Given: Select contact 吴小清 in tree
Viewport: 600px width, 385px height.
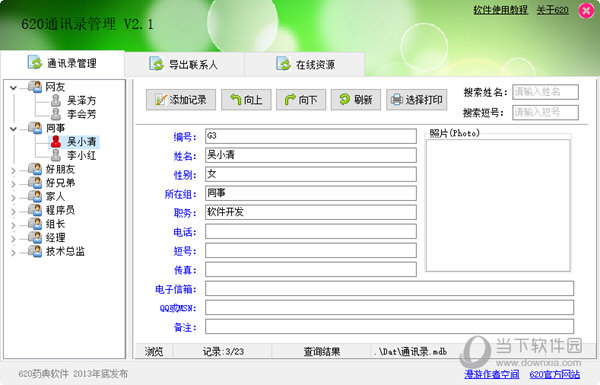Looking at the screenshot, I should click(82, 142).
